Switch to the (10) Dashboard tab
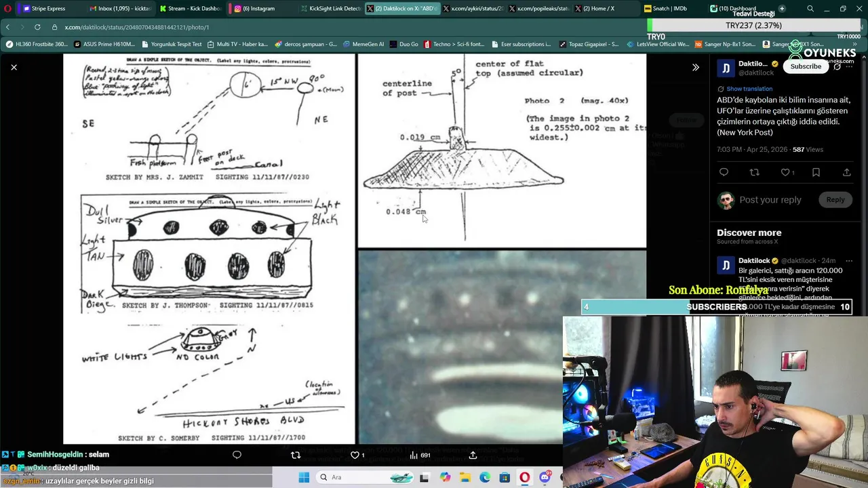 (x=738, y=8)
